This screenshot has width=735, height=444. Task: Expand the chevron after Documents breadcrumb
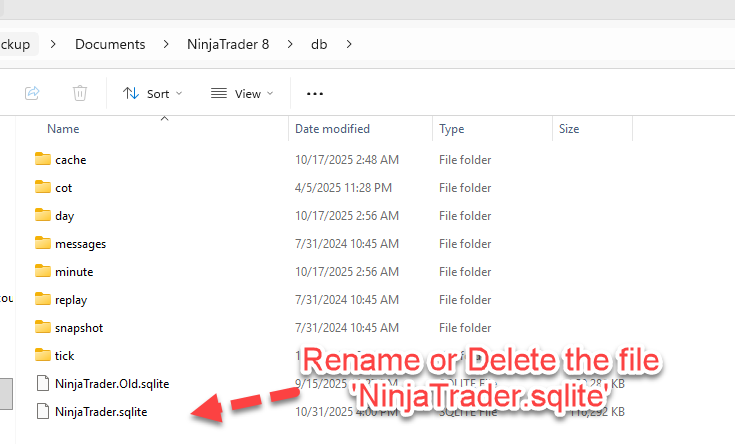(x=166, y=44)
